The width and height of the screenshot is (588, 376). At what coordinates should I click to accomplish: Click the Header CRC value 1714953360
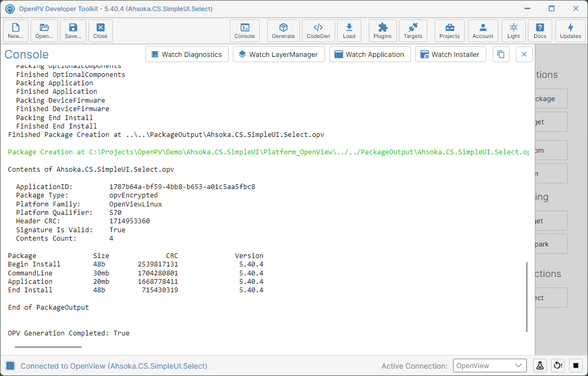tap(130, 221)
